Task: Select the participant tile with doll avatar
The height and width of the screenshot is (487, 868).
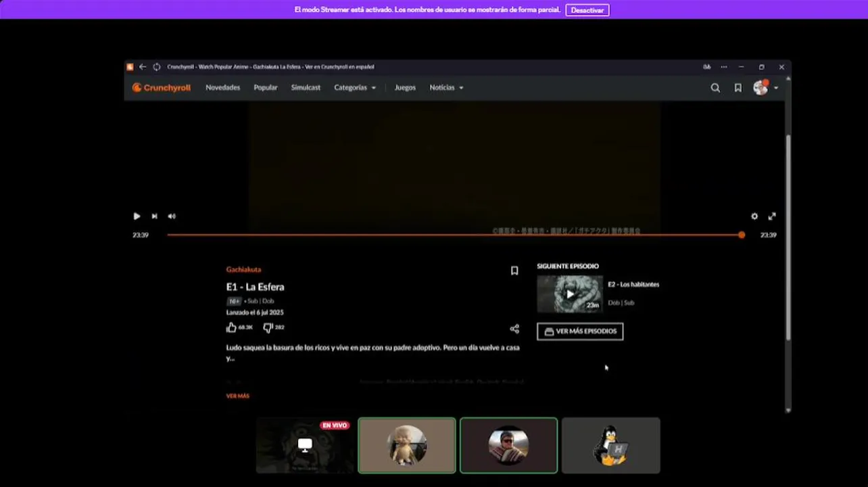Action: click(407, 445)
